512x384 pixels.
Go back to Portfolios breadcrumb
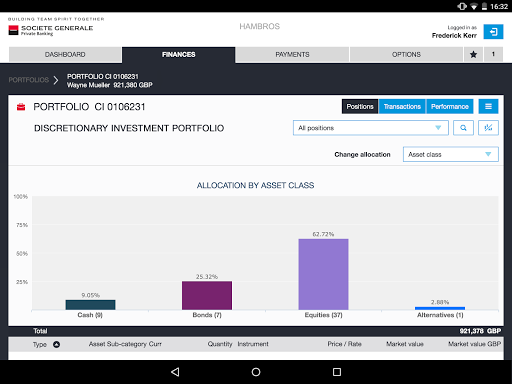29,80
